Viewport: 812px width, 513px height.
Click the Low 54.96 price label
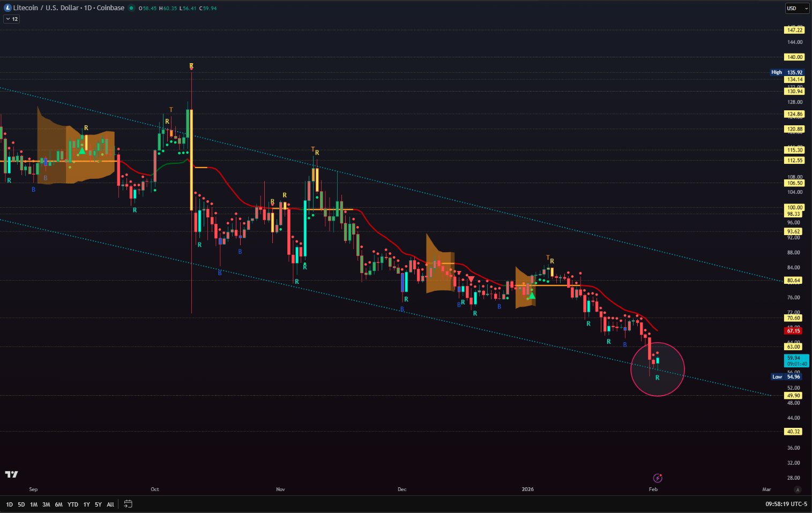(x=787, y=377)
